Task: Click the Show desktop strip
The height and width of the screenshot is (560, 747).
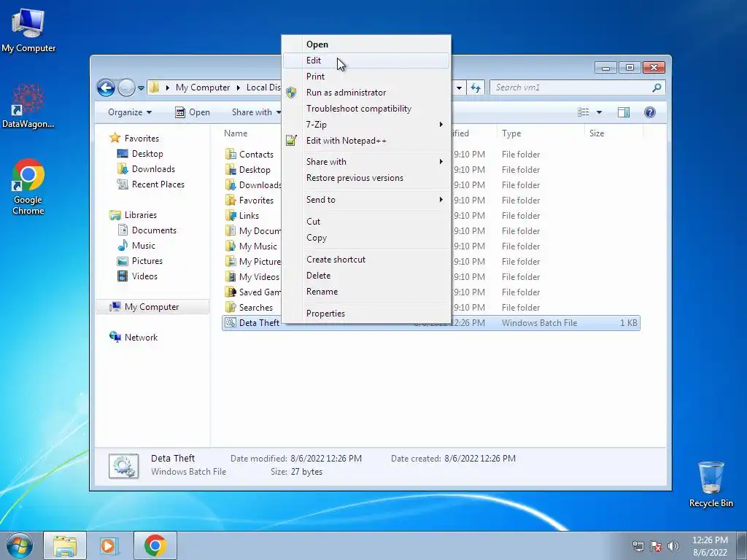Action: point(742,545)
